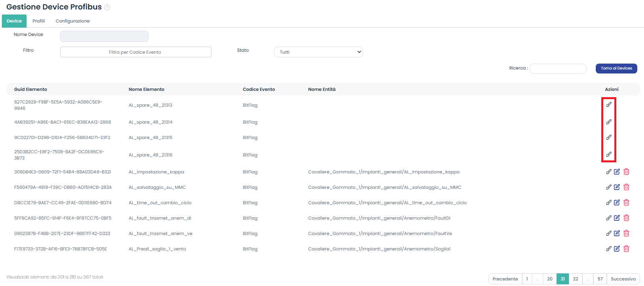Edit the AL_fault_trasmet_anem_di element

(617, 218)
